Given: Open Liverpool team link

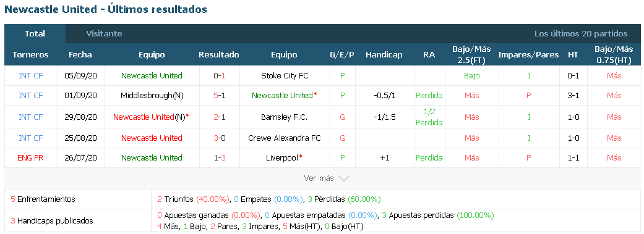Looking at the screenshot, I should (284, 158).
